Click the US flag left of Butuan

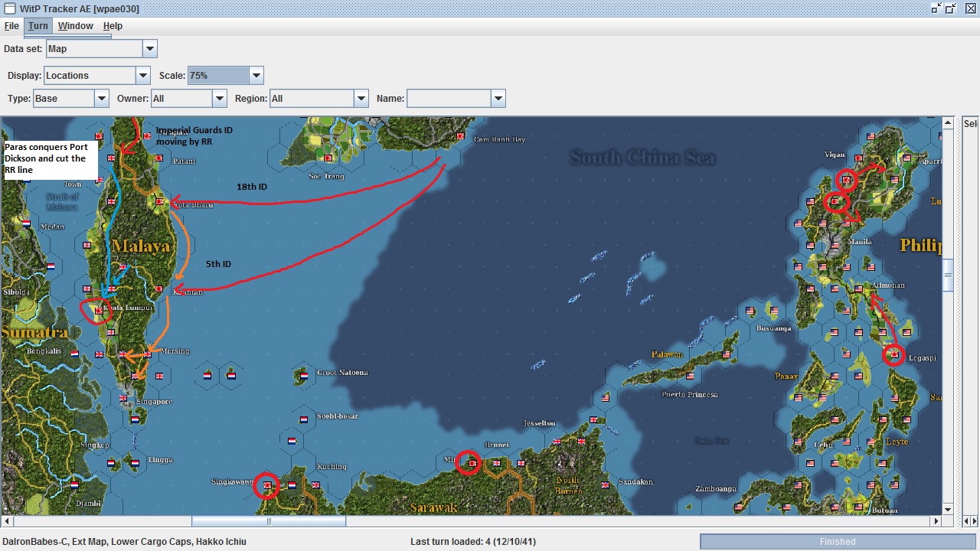859,507
